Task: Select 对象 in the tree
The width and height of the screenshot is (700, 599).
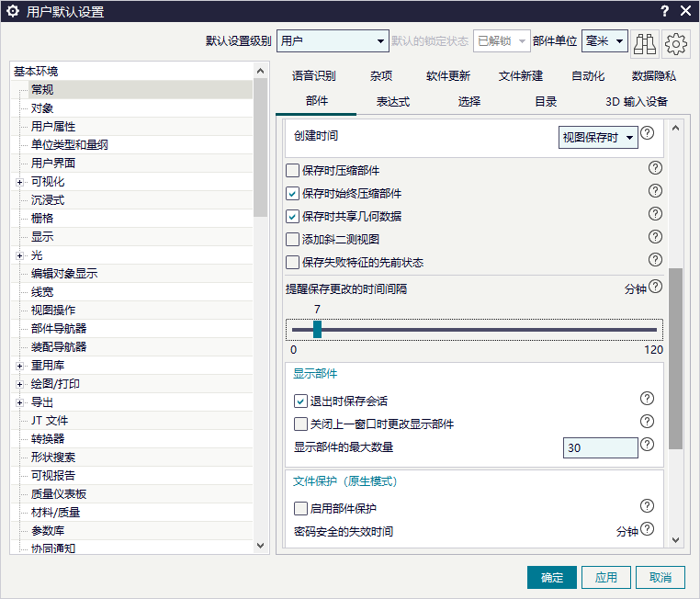Action: click(42, 108)
